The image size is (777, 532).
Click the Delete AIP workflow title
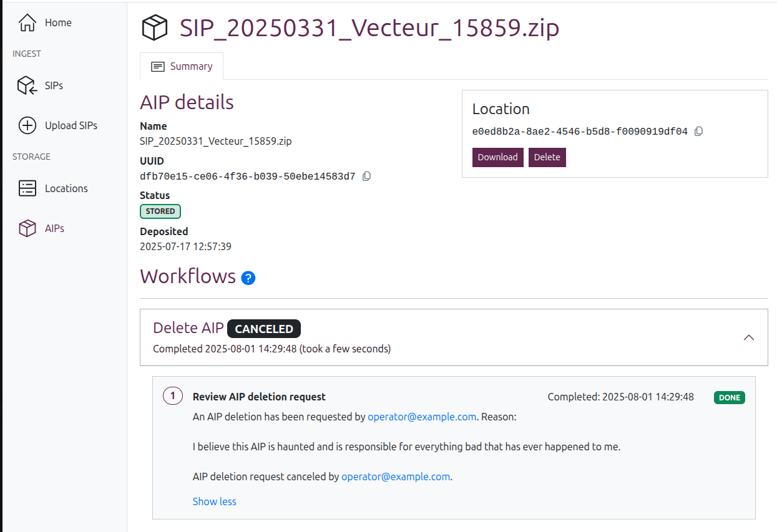[188, 328]
